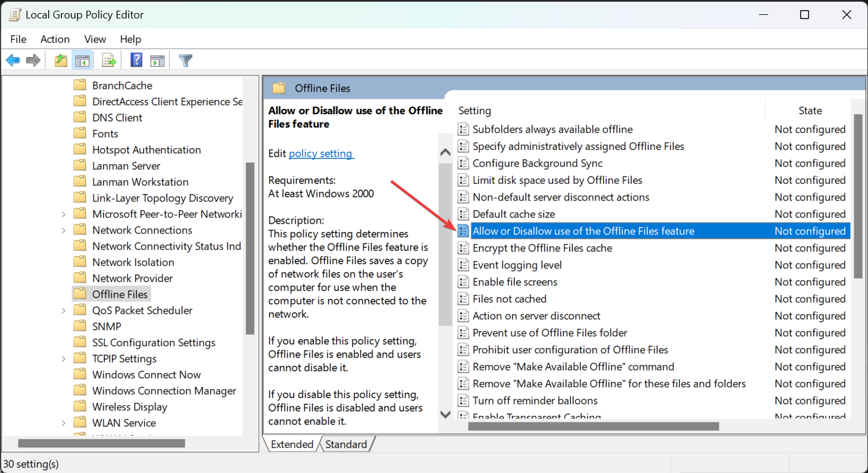Click policy icon for Encrypt the Offline Files cache
The image size is (868, 473).
pos(463,248)
